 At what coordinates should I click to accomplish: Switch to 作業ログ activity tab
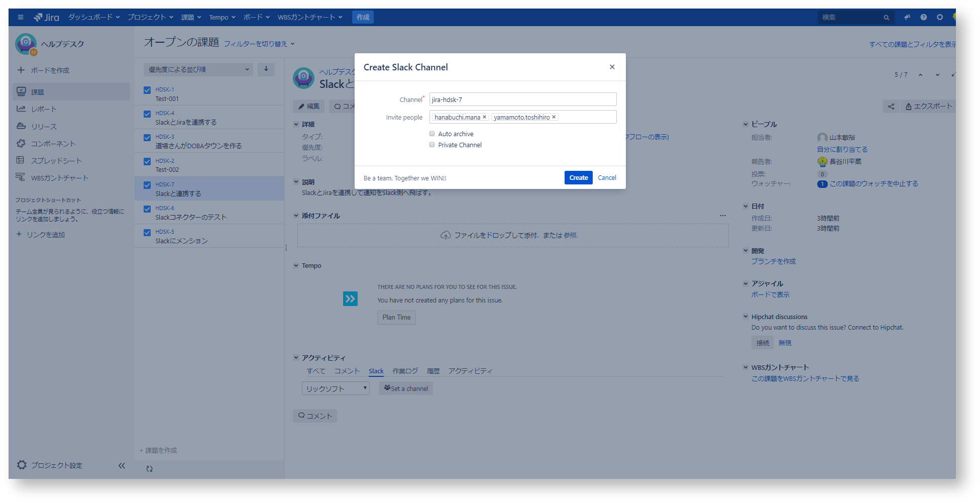(x=405, y=371)
